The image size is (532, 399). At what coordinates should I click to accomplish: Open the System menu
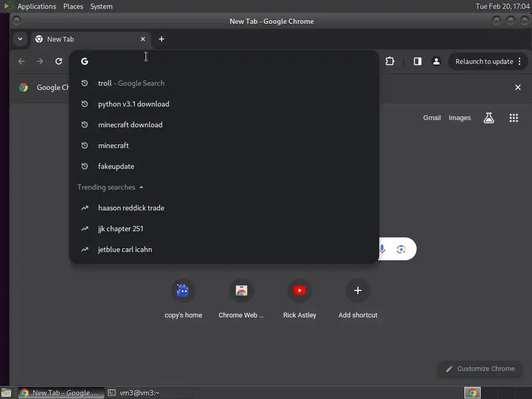101,6
